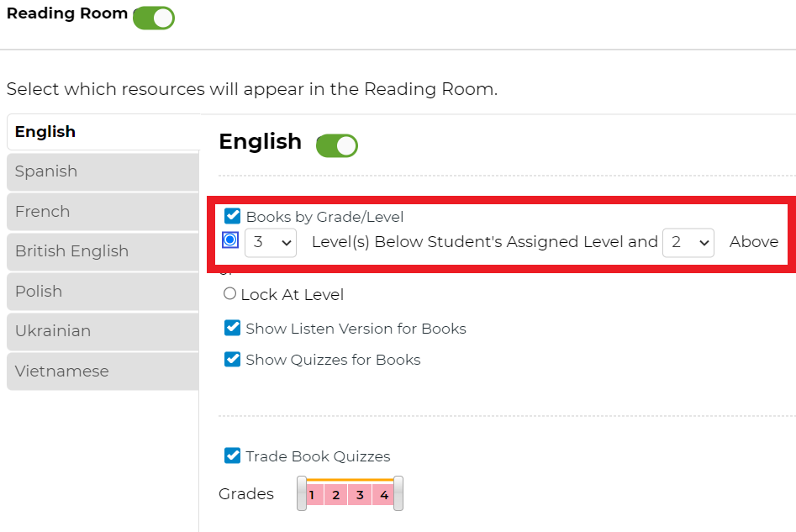Uncheck Show Quizzes for Books

click(x=233, y=359)
